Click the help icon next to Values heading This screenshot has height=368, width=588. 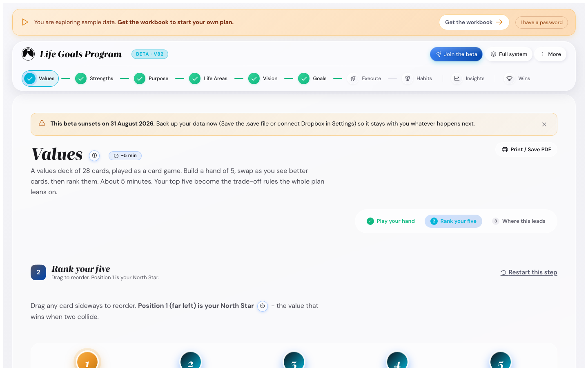(94, 155)
